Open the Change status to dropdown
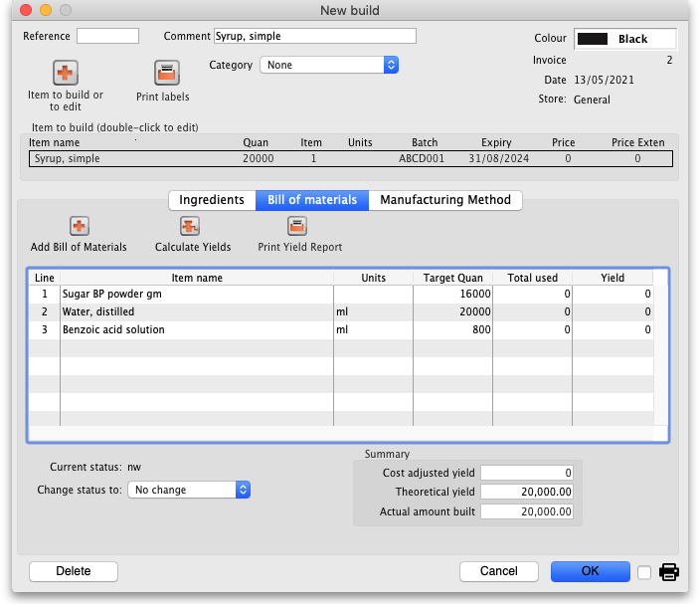 click(x=189, y=490)
